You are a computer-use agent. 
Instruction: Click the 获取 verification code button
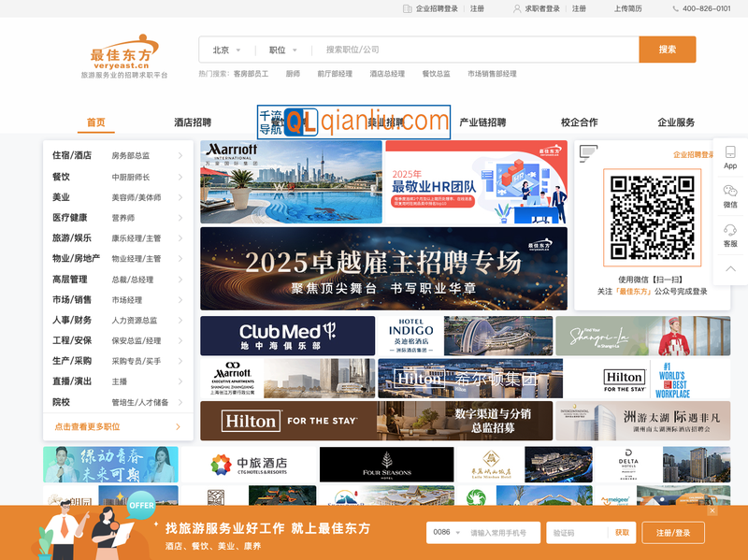tap(622, 532)
